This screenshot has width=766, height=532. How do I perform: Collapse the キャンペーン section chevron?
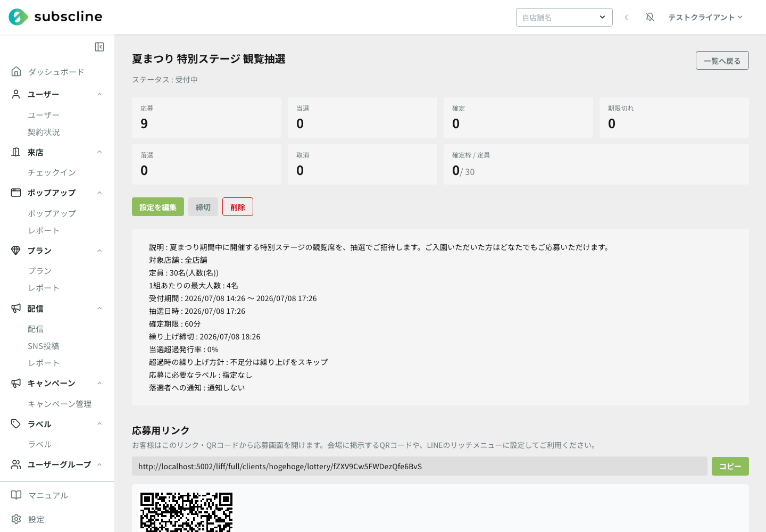pyautogui.click(x=99, y=383)
